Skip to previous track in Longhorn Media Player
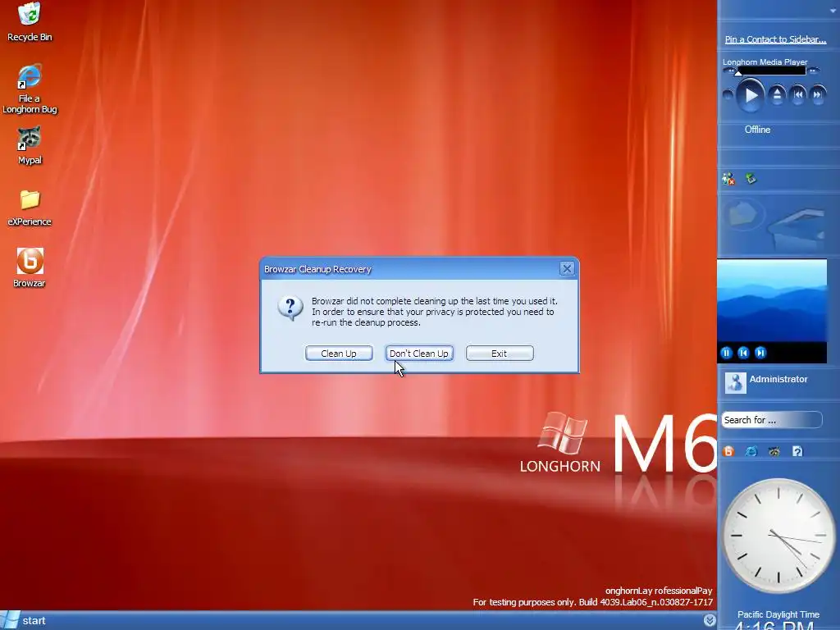This screenshot has height=630, width=840. click(x=798, y=95)
